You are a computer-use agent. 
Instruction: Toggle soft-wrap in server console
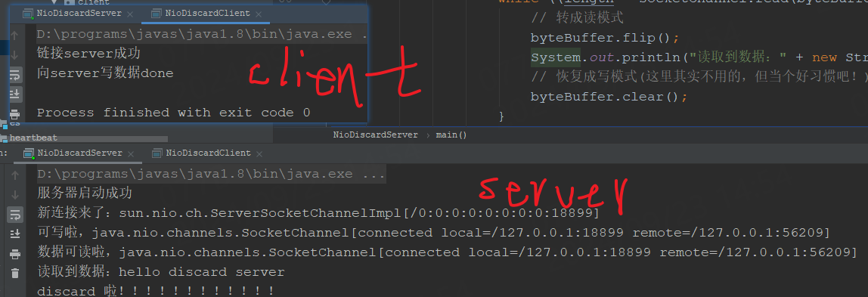[15, 214]
